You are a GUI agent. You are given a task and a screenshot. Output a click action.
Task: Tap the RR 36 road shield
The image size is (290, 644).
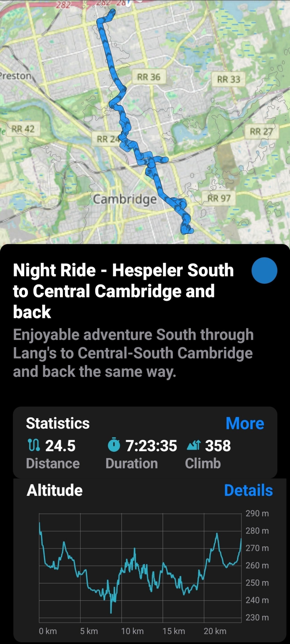(x=149, y=77)
